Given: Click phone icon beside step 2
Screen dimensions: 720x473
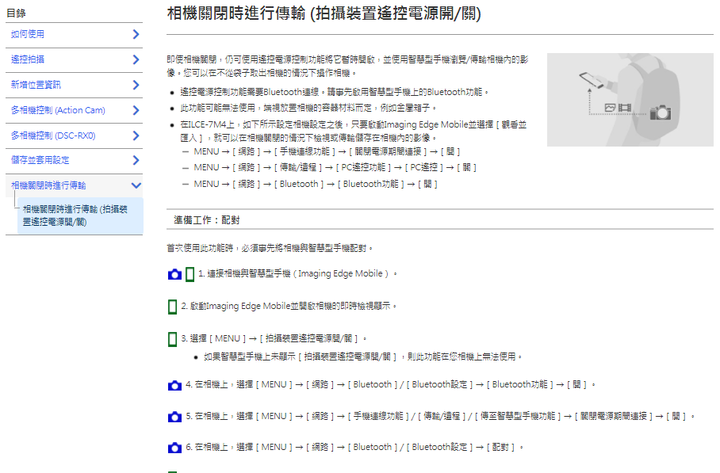Looking at the screenshot, I should pos(172,307).
